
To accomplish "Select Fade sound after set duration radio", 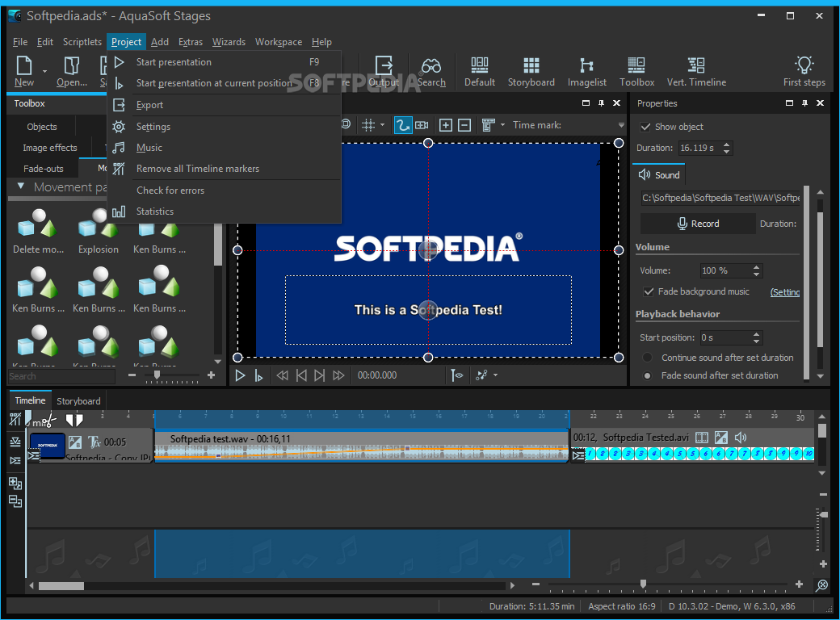I will click(x=648, y=376).
